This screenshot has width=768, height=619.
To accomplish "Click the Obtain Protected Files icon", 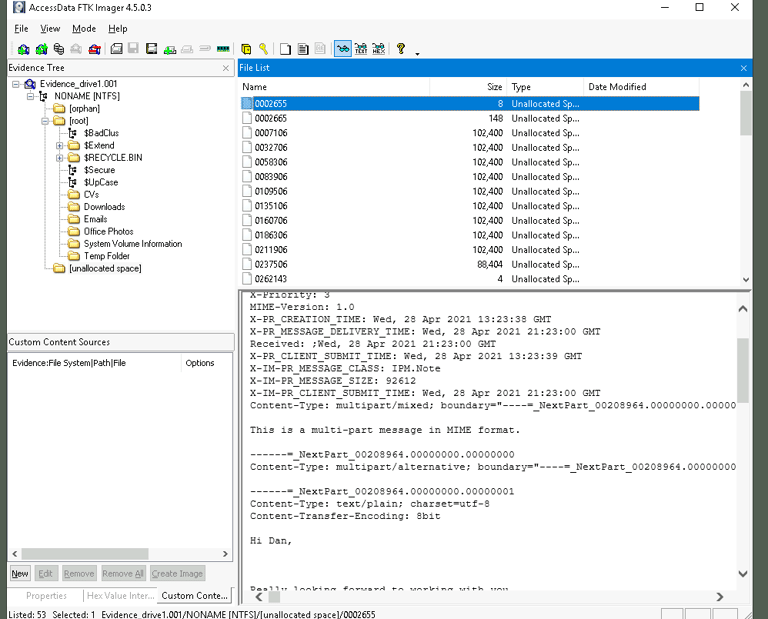I will [x=246, y=49].
